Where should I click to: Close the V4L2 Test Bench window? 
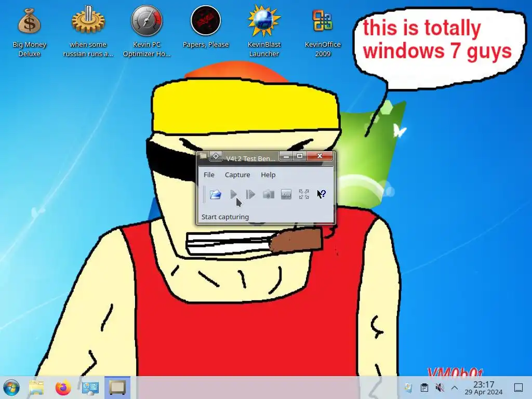[x=320, y=156]
